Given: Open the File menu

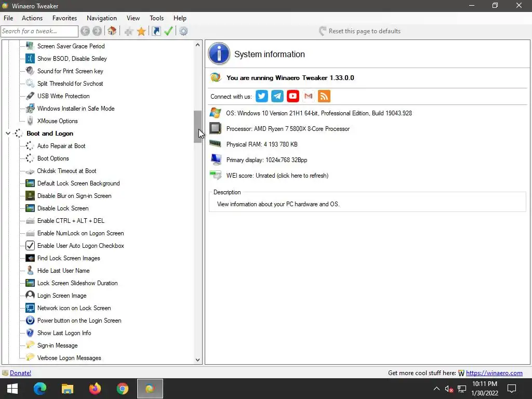Looking at the screenshot, I should click(8, 18).
